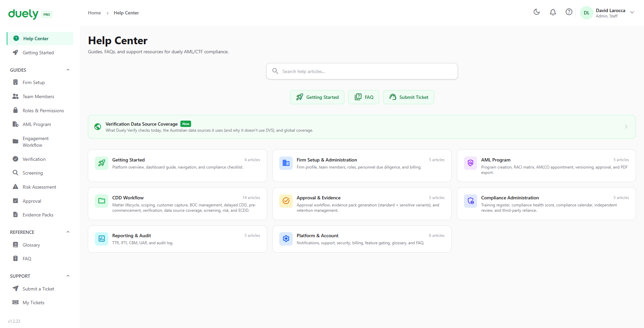Click the New badge on coverage banner
This screenshot has height=328, width=644.
point(186,124)
